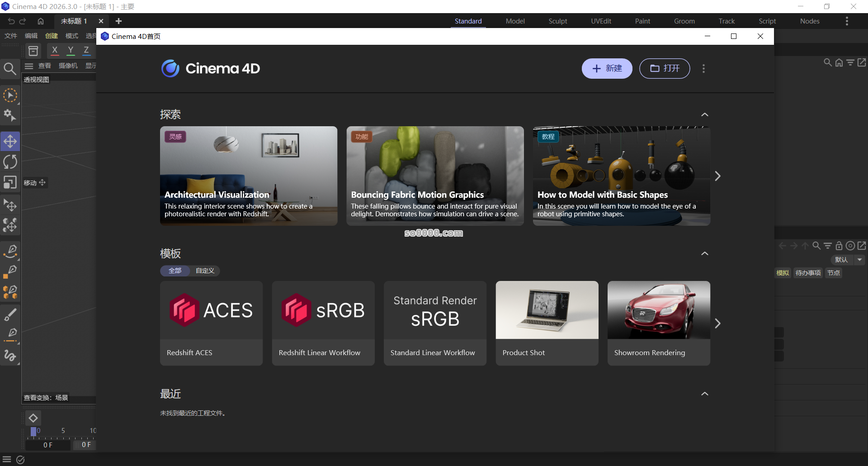
Task: Pop out the Attributes panel
Action: point(862,246)
